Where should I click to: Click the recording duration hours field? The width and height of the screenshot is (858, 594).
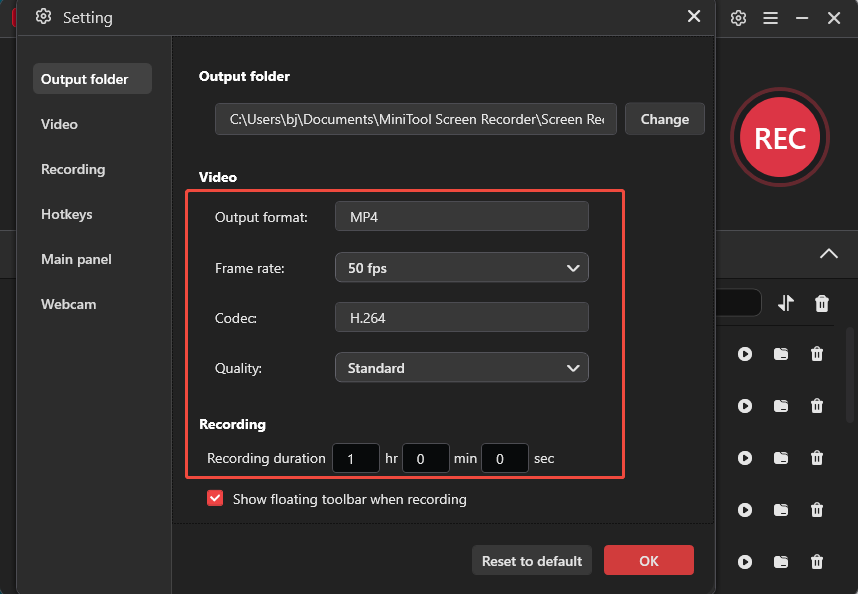[x=356, y=458]
